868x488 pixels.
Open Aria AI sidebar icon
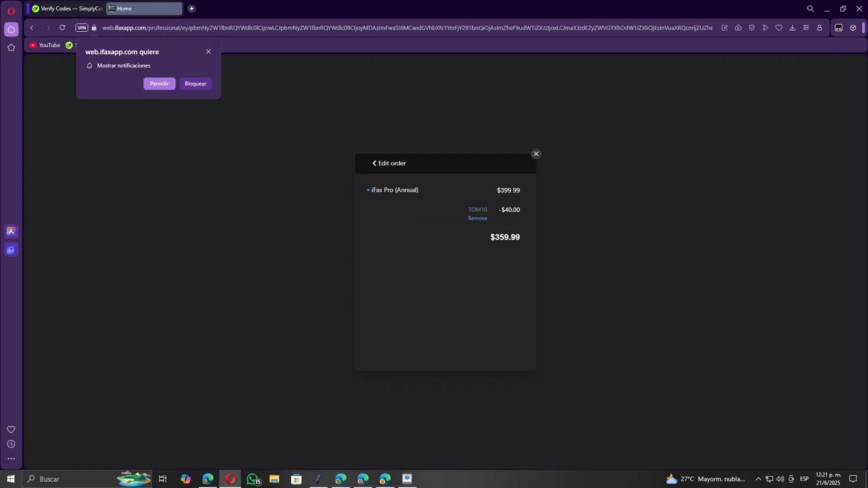coord(11,231)
